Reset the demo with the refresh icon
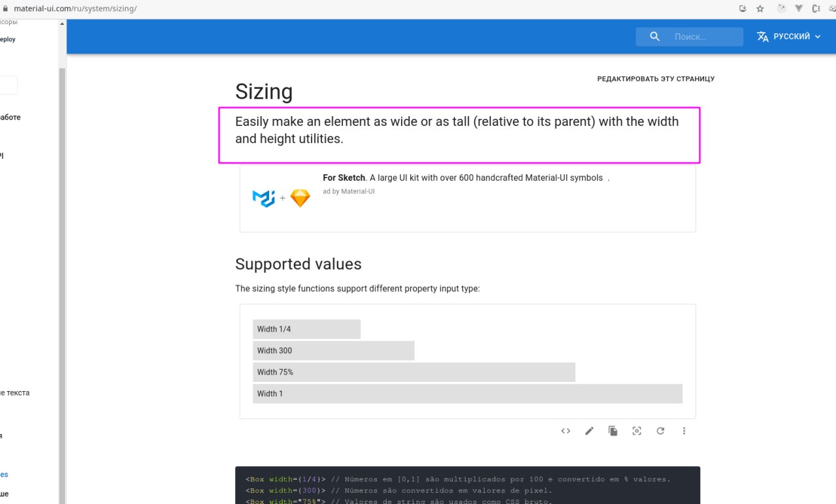The height and width of the screenshot is (504, 836). pos(660,431)
